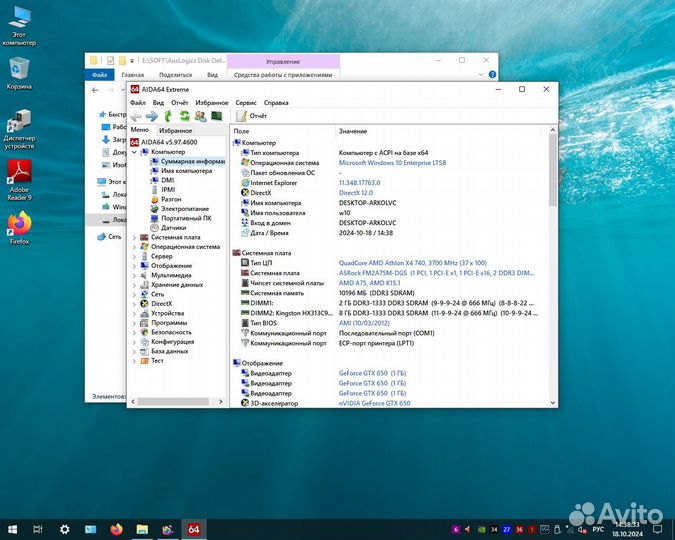Viewport: 675px width, 540px height.
Task: Click the Back arrow in AIDA64 toolbar
Action: [x=136, y=116]
